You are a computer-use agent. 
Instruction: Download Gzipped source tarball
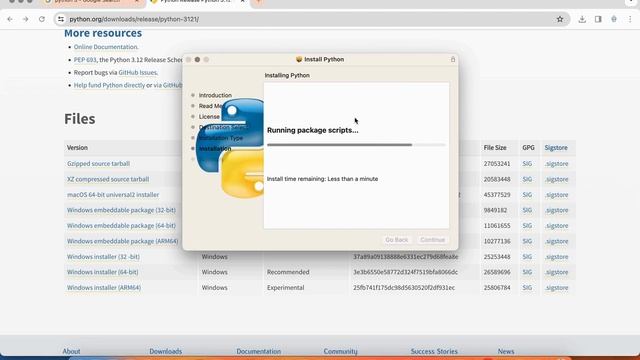tap(98, 164)
